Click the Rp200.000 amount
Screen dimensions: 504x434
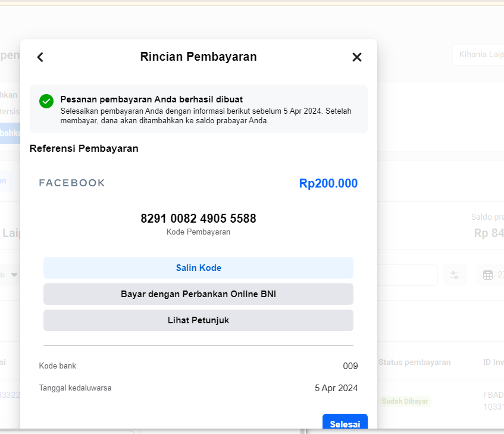click(328, 183)
